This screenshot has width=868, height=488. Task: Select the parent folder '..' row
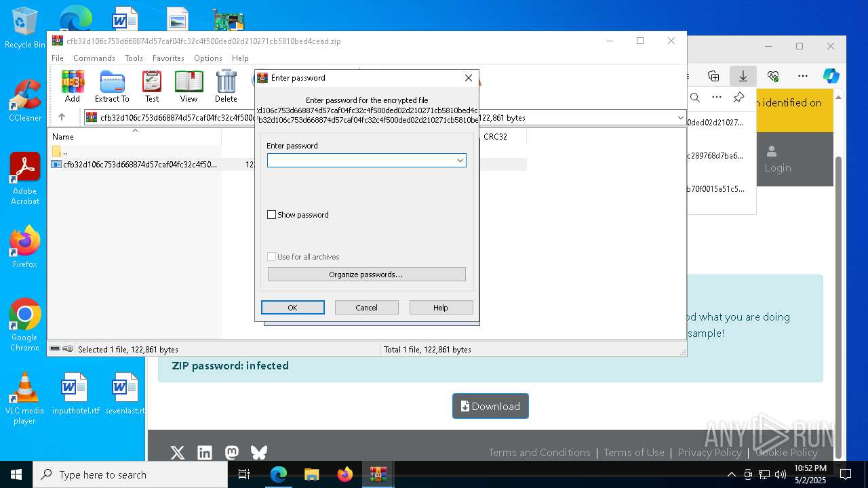coord(136,151)
